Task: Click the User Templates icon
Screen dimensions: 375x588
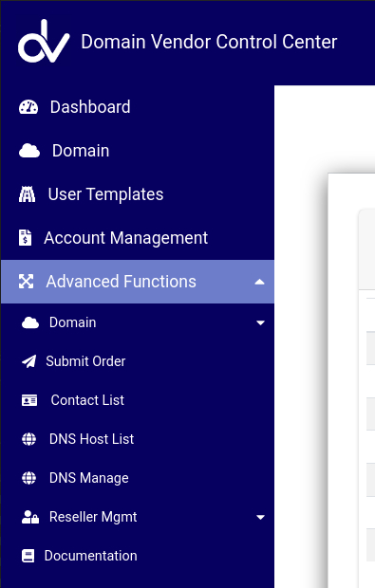Action: click(27, 194)
